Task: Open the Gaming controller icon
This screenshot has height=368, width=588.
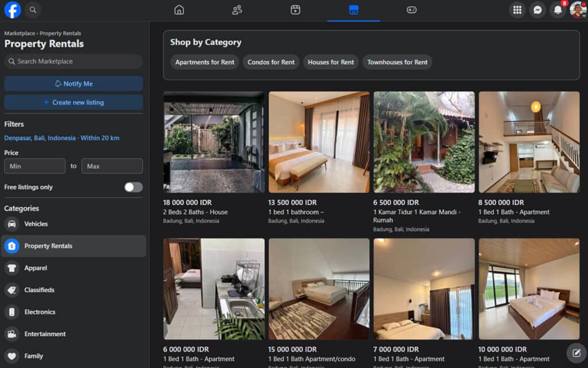Action: pos(411,10)
